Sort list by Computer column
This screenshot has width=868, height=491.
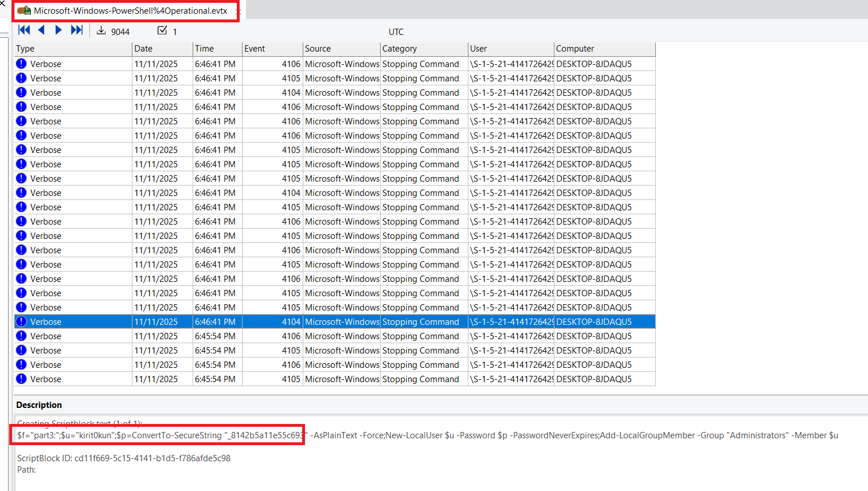[604, 49]
